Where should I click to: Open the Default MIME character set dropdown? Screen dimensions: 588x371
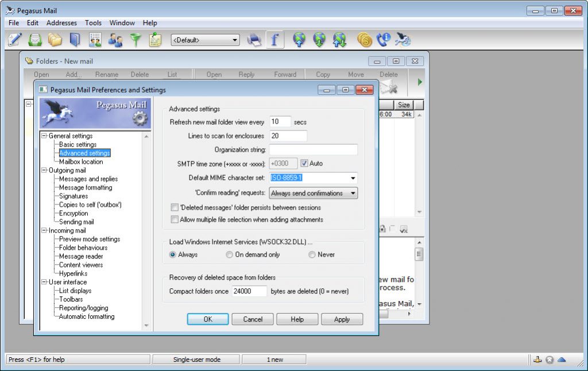click(353, 178)
